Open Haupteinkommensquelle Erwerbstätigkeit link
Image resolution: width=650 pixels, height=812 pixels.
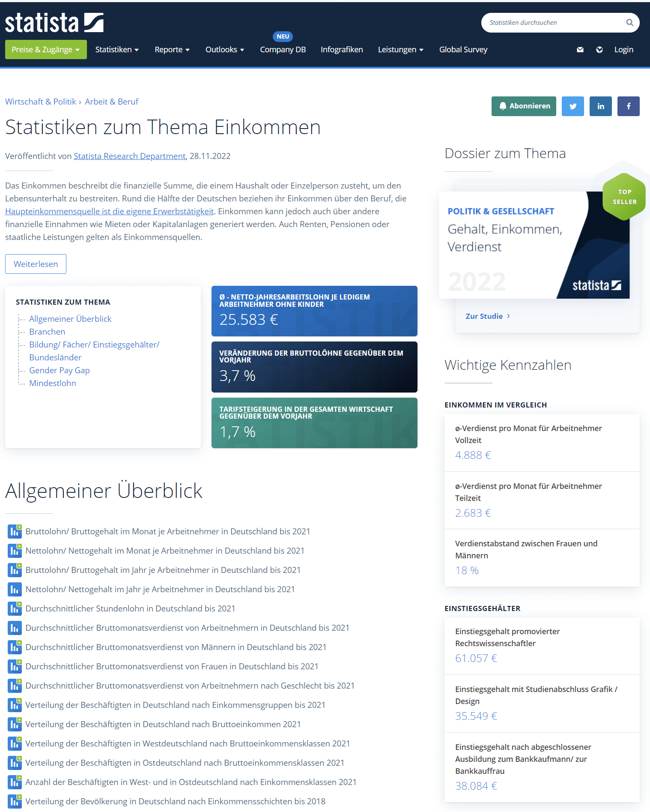(110, 211)
